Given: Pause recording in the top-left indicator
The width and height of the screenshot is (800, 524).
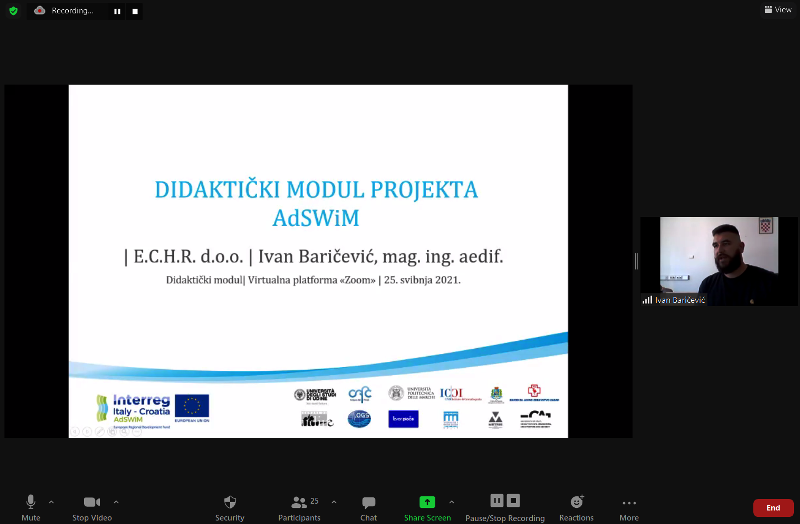Looking at the screenshot, I should 117,11.
